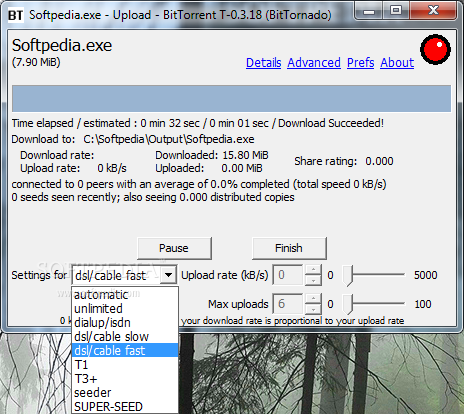Open the Advanced link
Image resolution: width=464 pixels, height=414 pixels.
pos(314,63)
